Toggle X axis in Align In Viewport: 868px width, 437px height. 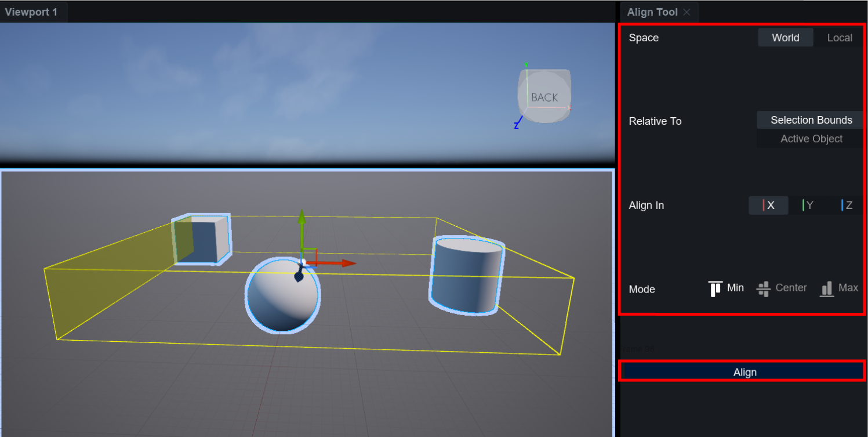tap(768, 205)
